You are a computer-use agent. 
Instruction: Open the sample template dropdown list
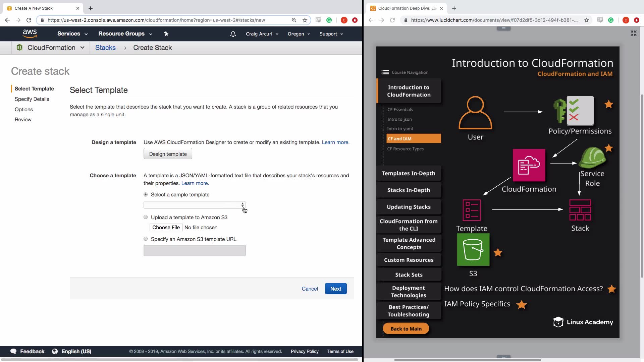coord(195,205)
